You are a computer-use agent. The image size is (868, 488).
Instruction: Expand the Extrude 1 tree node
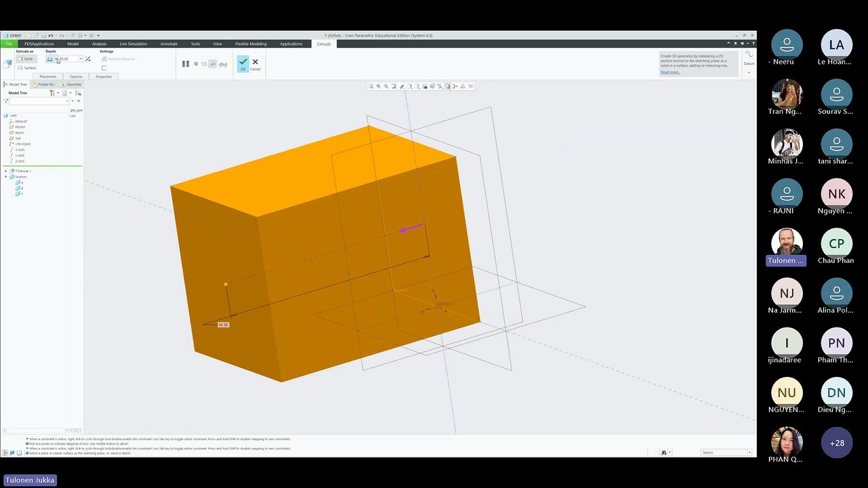(x=6, y=171)
